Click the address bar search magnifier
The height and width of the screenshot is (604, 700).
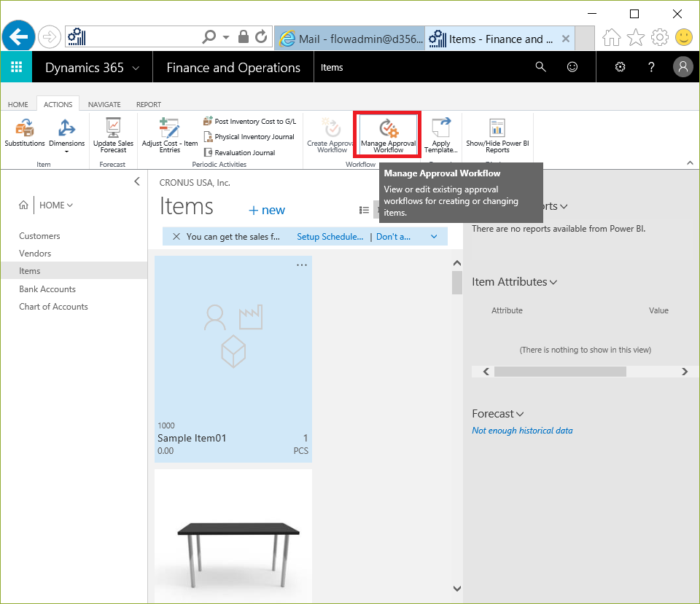(x=209, y=36)
